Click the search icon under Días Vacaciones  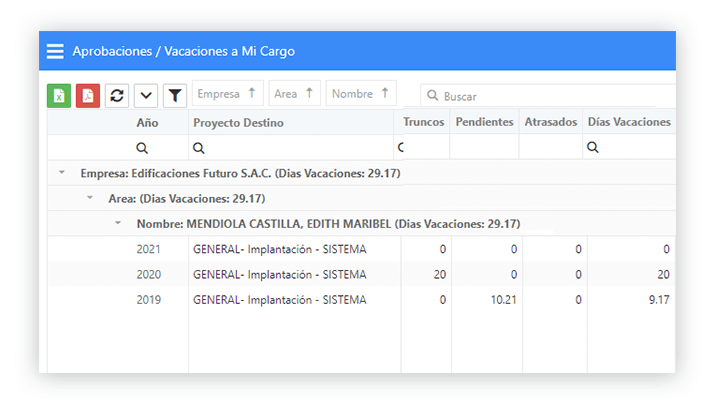point(593,147)
